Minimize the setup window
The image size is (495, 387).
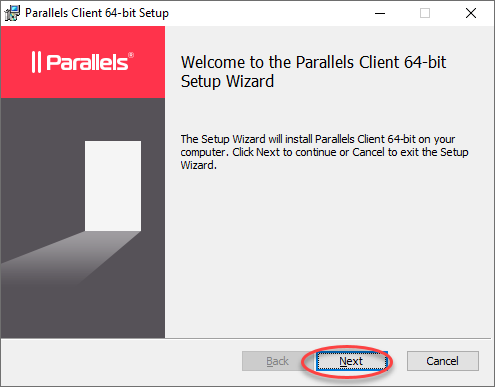coord(380,13)
